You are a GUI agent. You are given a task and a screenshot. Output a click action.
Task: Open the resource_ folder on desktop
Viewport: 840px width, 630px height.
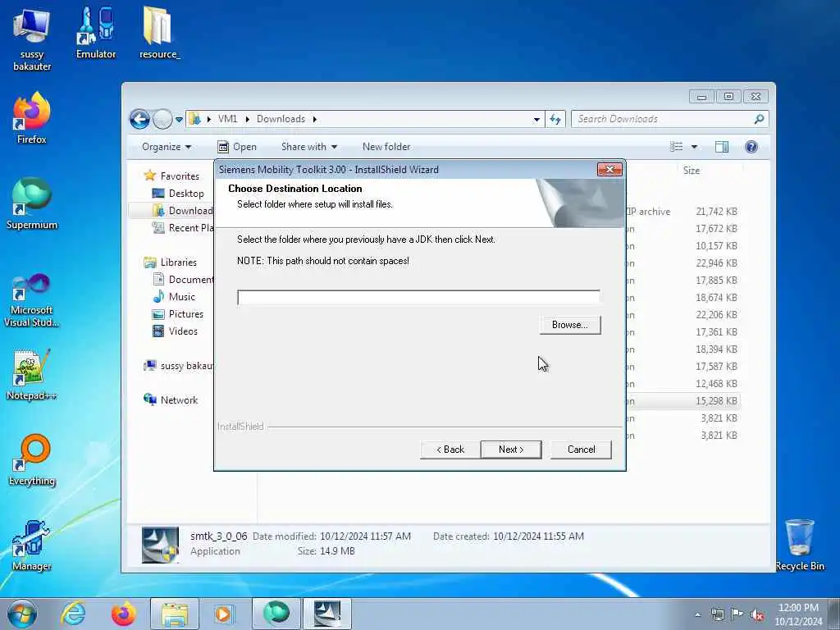pyautogui.click(x=159, y=33)
